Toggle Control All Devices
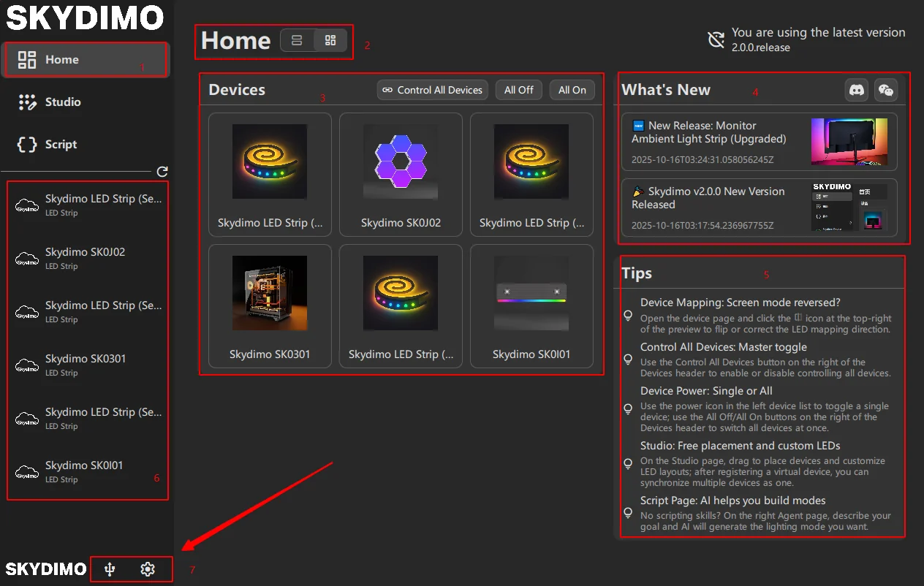The image size is (924, 586). [x=433, y=90]
